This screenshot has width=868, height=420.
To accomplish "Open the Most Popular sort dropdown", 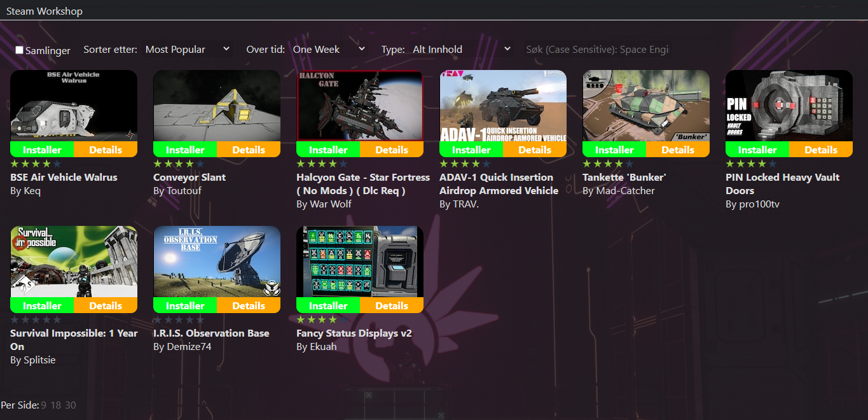I will (188, 49).
